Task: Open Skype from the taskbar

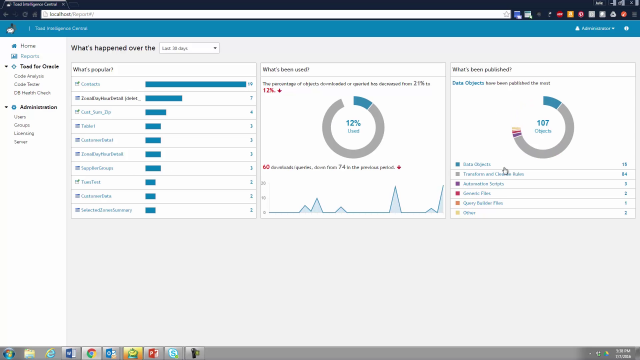Action: 173,353
